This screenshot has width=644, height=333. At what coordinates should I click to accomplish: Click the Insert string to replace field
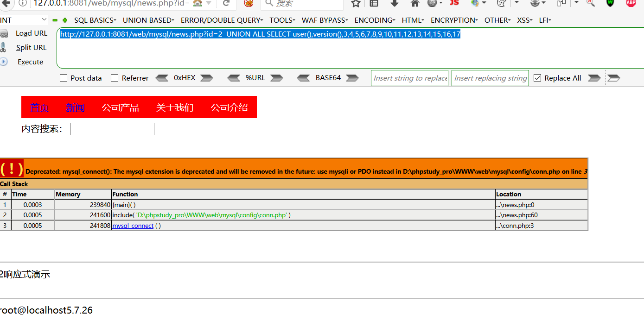click(x=409, y=78)
